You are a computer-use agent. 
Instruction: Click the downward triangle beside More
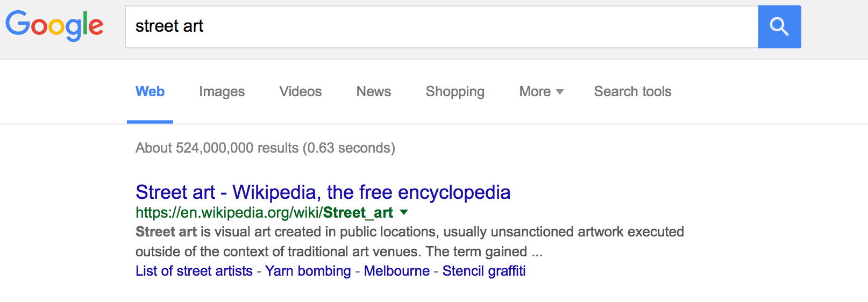pyautogui.click(x=560, y=92)
